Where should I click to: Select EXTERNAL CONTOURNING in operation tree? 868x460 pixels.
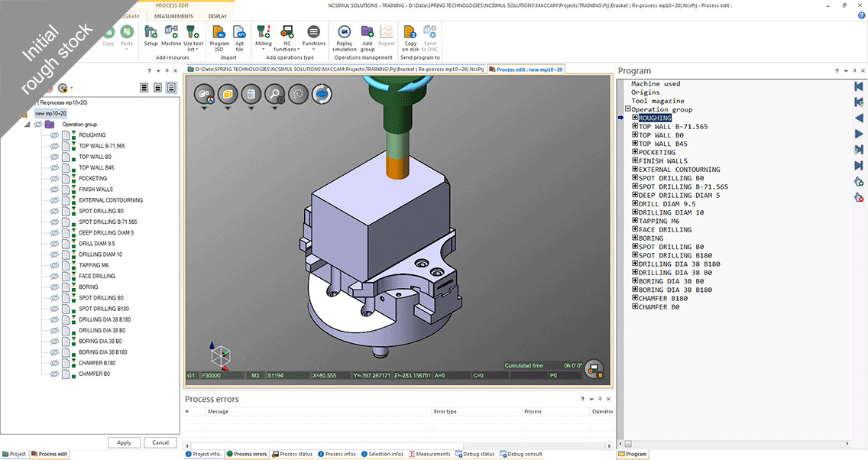[111, 200]
